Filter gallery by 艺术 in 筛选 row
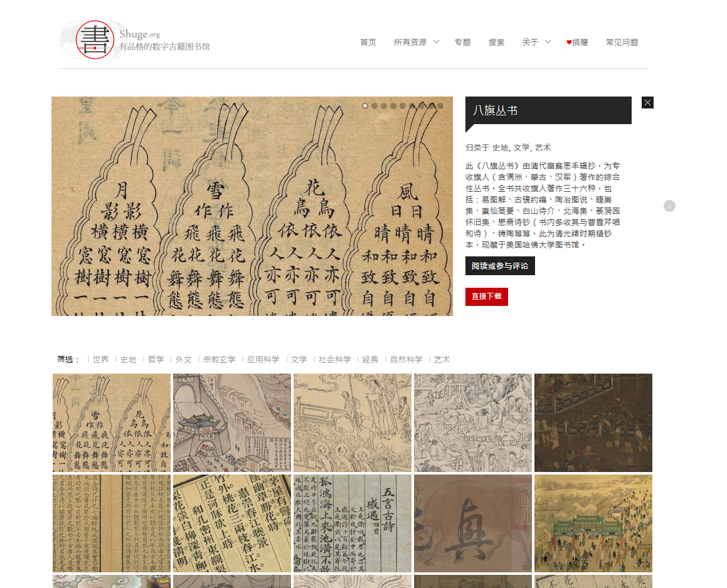Screen dimensions: 727x588 442,360
